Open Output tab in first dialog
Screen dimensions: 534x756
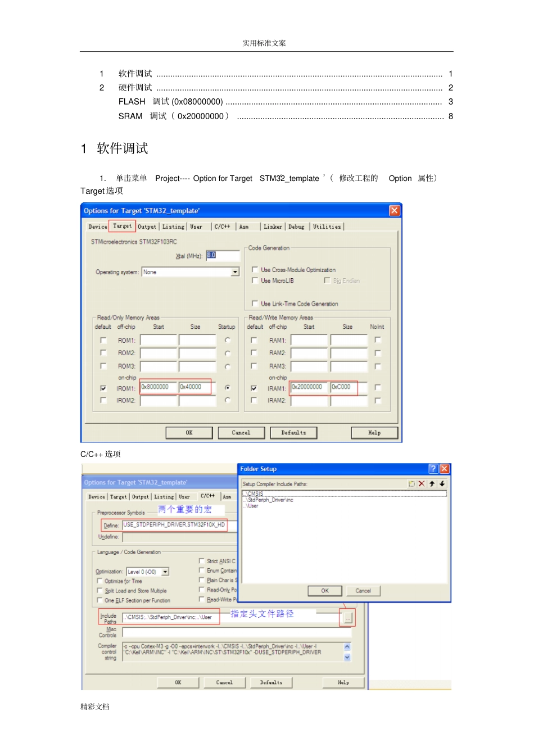(x=147, y=227)
